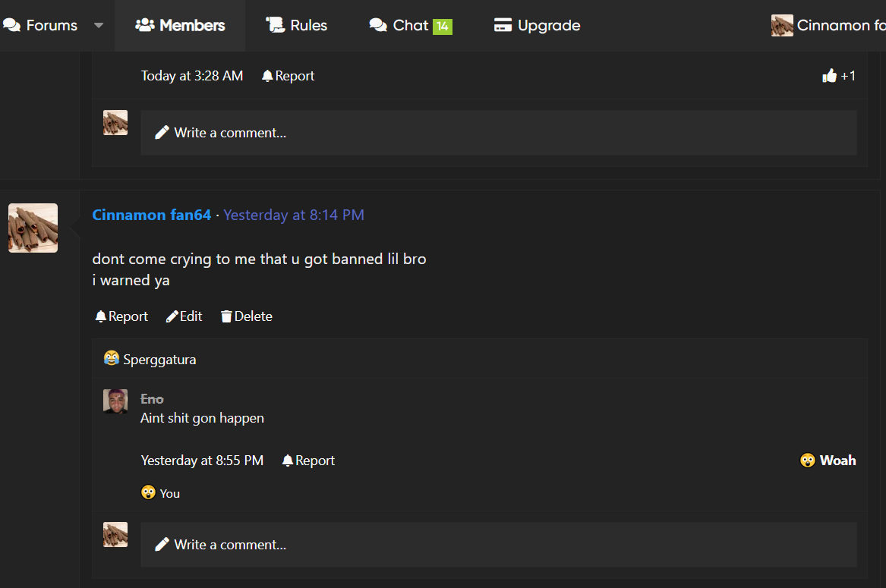Viewport: 886px width, 588px height.
Task: Open reaction details via the 'You' label
Action: 160,493
